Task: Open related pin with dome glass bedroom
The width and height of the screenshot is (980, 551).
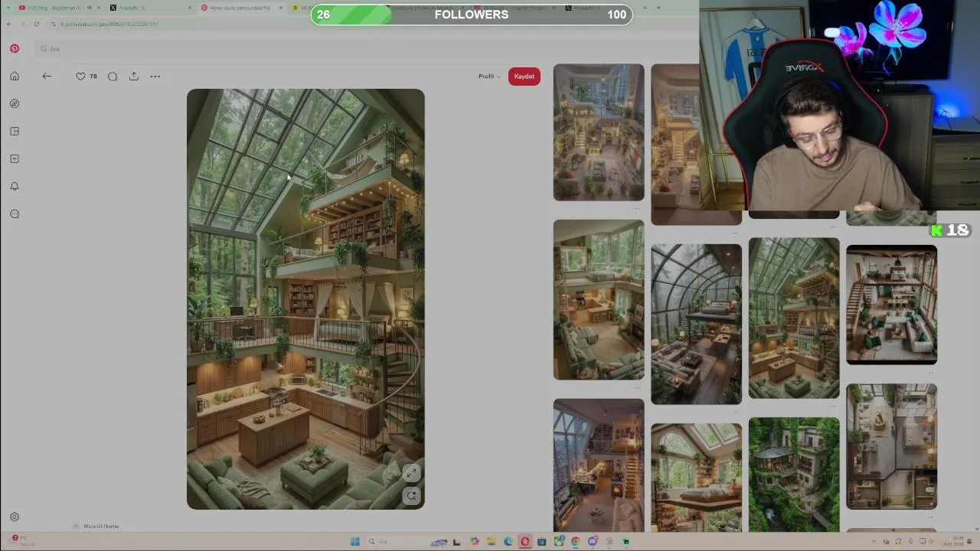Action: 696,324
